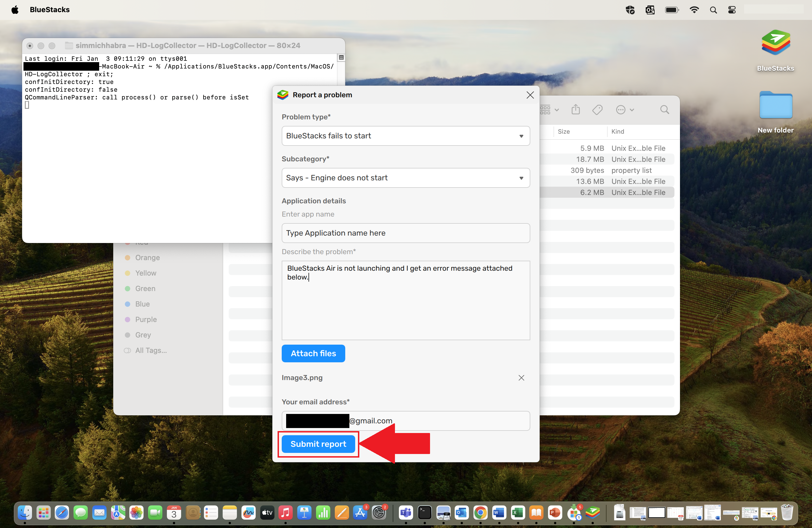Open the Wi-Fi menu bar icon
The height and width of the screenshot is (528, 812).
(694, 10)
